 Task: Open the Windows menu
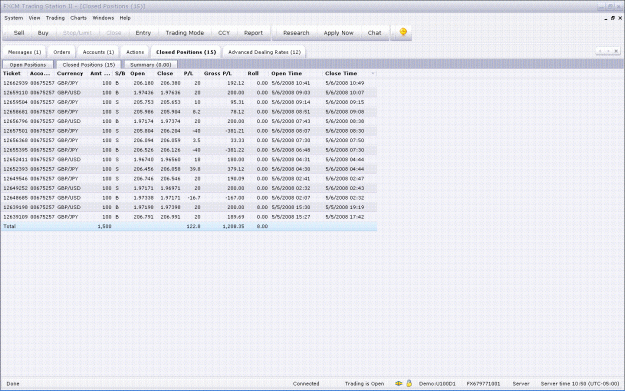pos(103,18)
